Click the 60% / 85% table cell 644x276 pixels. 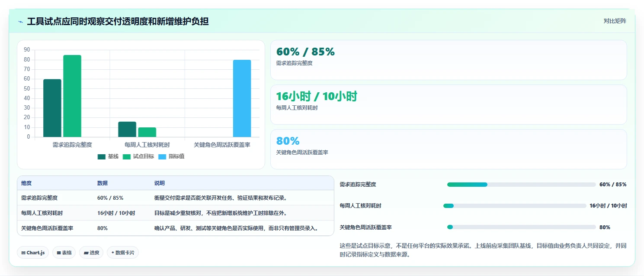[x=110, y=198]
